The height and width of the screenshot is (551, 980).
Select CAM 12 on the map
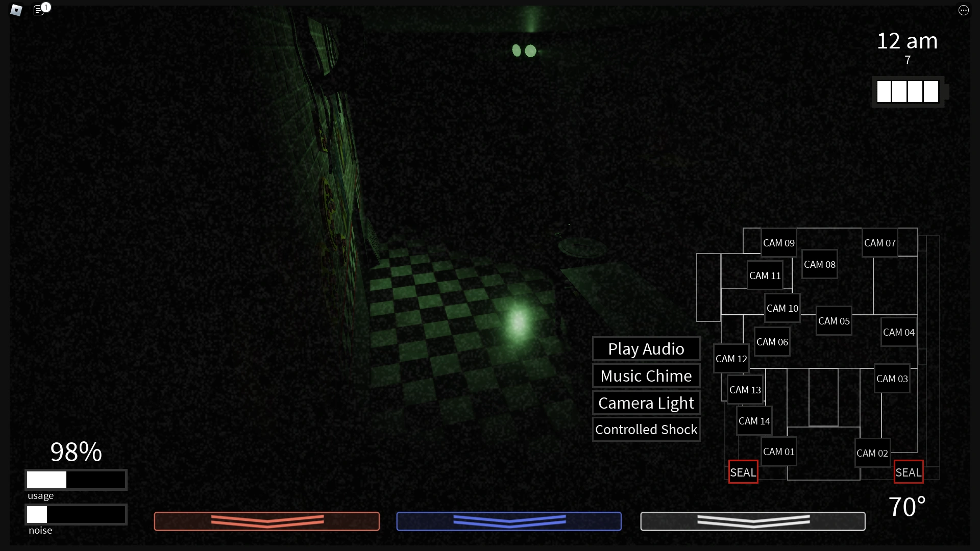[731, 359]
